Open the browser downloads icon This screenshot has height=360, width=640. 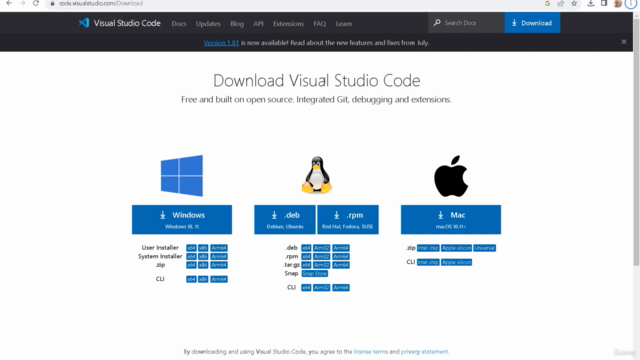(591, 3)
